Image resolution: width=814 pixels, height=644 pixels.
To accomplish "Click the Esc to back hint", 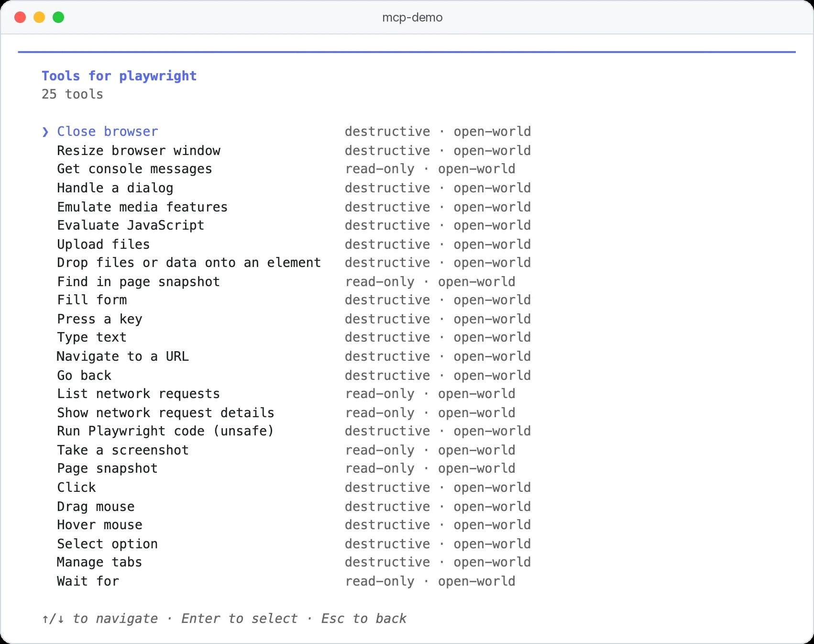I will pyautogui.click(x=364, y=619).
